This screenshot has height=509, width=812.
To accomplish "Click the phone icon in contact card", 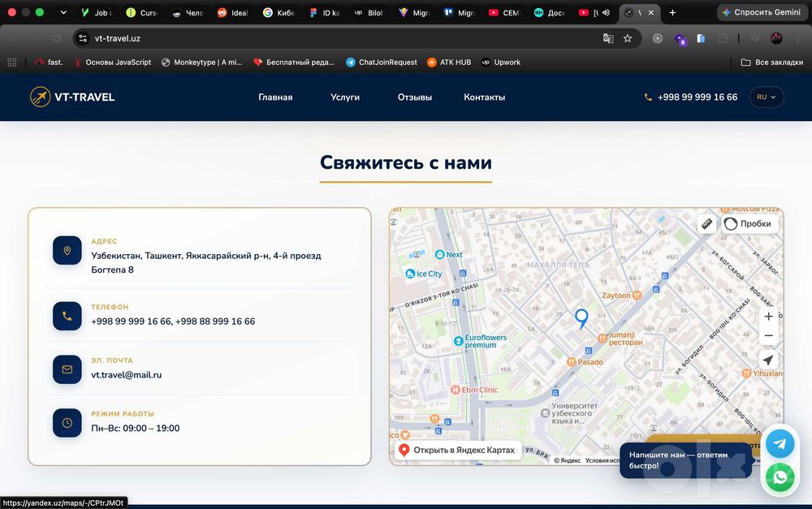I will (67, 316).
